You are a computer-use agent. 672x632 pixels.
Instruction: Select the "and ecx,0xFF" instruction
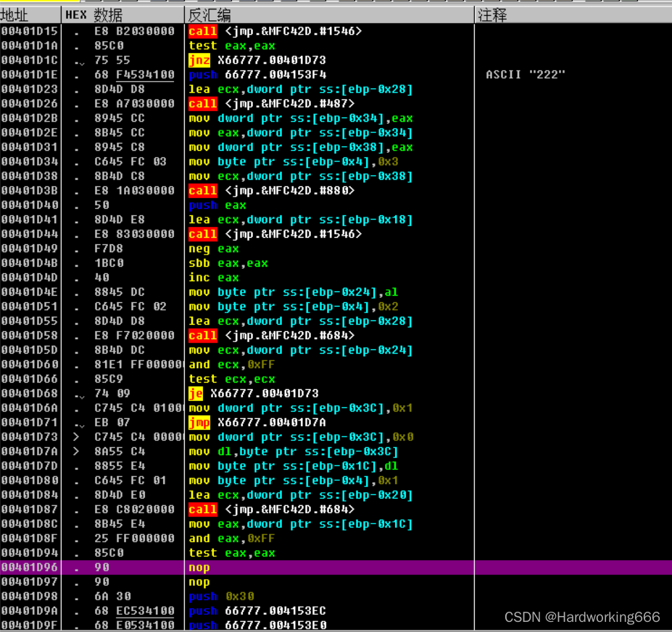232,365
